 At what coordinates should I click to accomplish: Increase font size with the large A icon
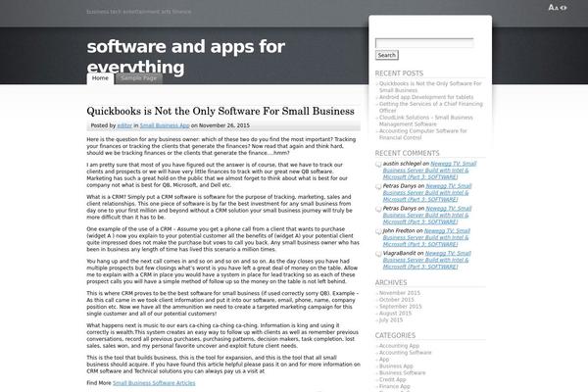tap(551, 7)
